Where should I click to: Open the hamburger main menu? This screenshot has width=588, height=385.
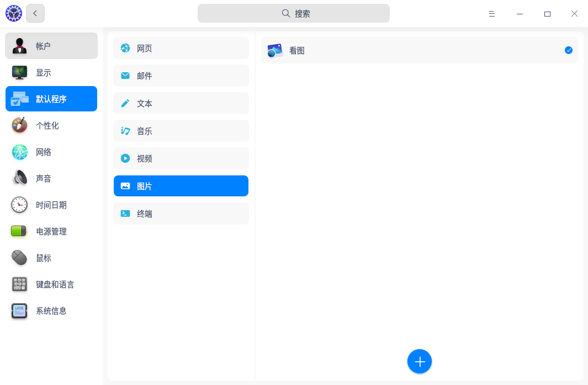pos(491,14)
